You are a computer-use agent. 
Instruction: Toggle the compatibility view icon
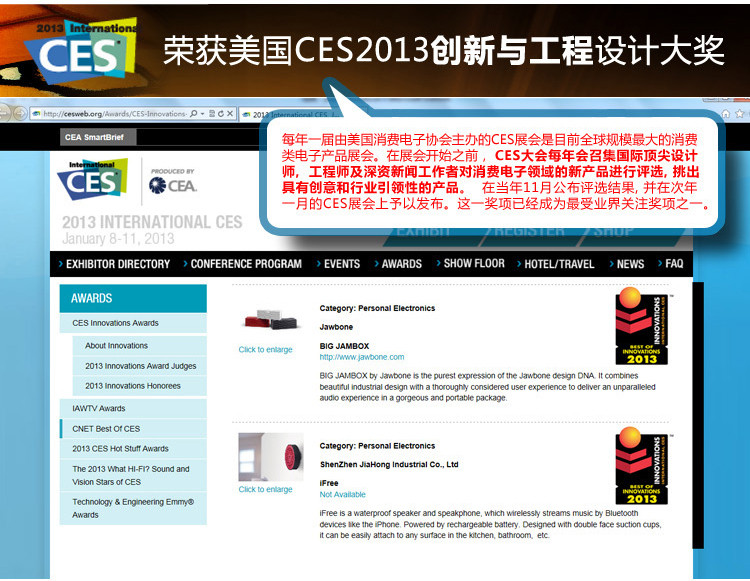tap(212, 114)
